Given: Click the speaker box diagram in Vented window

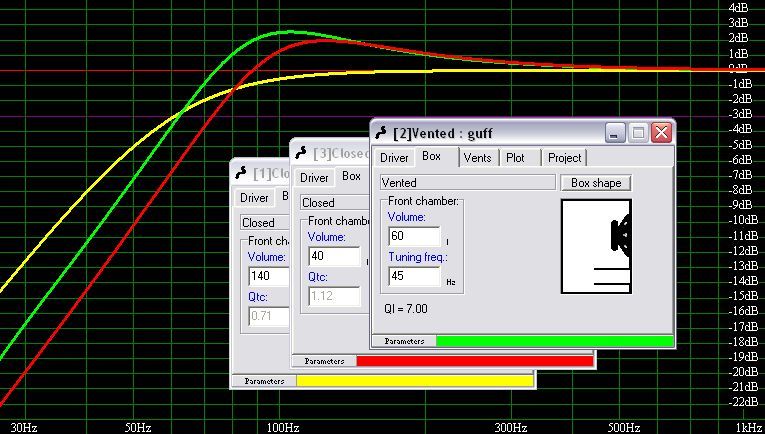Looking at the screenshot, I should [596, 246].
